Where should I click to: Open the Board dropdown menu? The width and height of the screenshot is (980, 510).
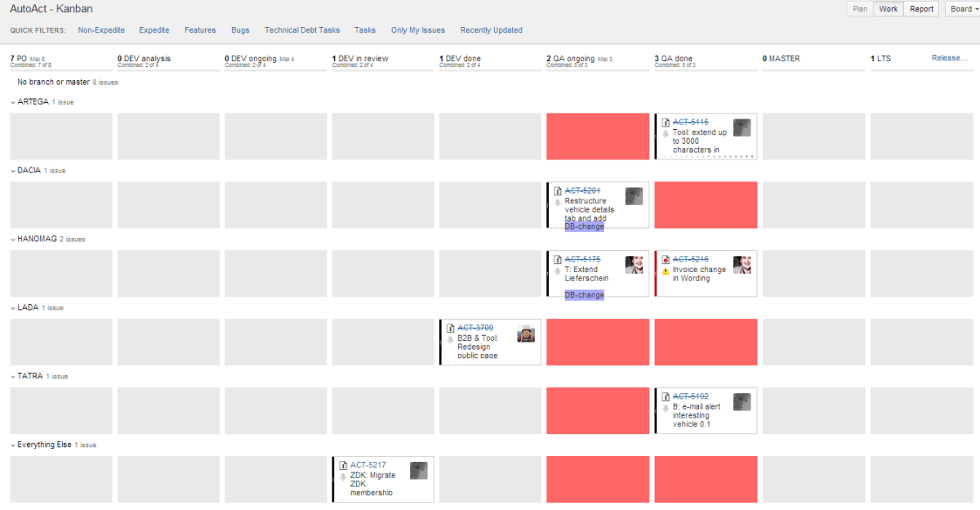click(961, 9)
